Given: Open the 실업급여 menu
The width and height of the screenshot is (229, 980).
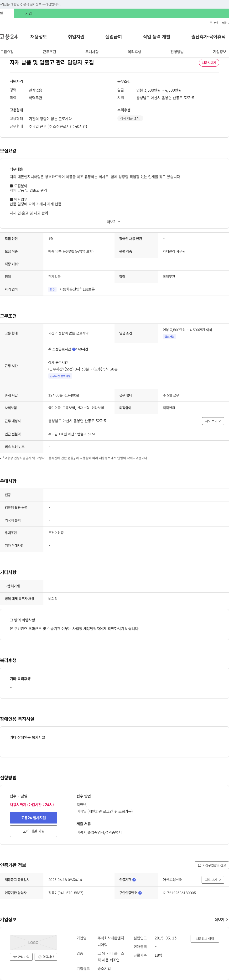Looking at the screenshot, I should point(113,36).
